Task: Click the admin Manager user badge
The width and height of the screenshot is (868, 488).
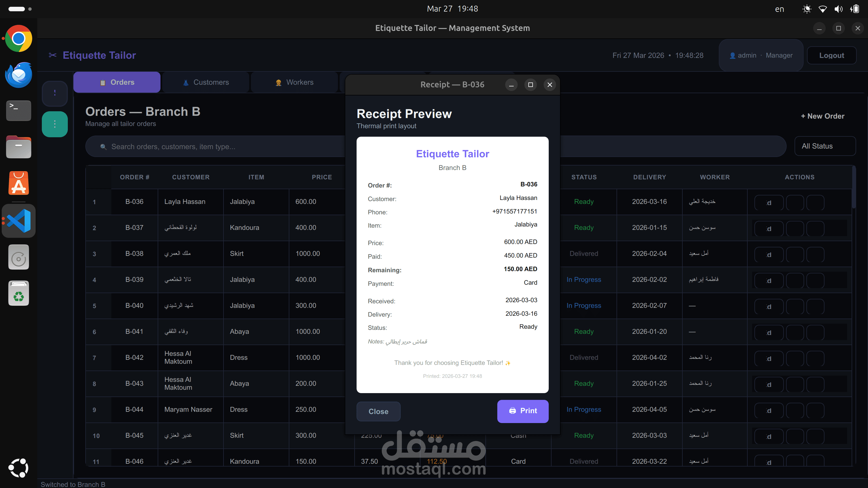Action: click(761, 55)
